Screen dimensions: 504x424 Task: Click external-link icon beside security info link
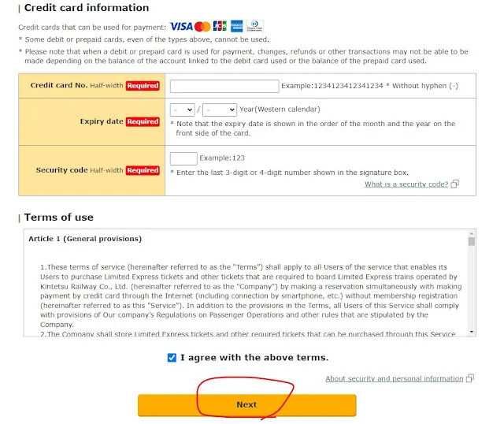[x=470, y=379]
